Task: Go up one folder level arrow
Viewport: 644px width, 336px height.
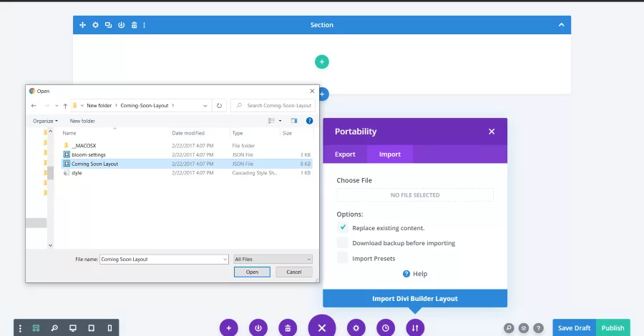Action: coord(65,105)
